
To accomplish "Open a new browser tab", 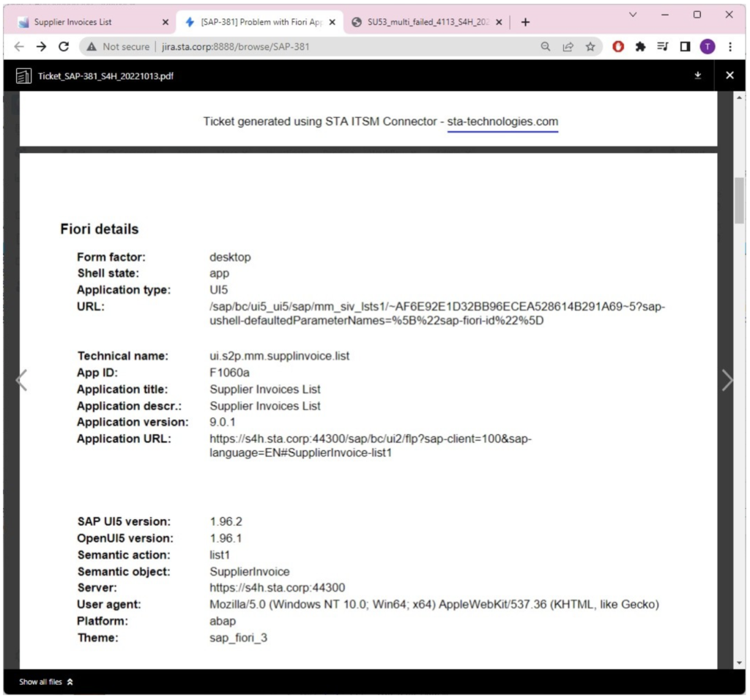I will click(x=525, y=22).
